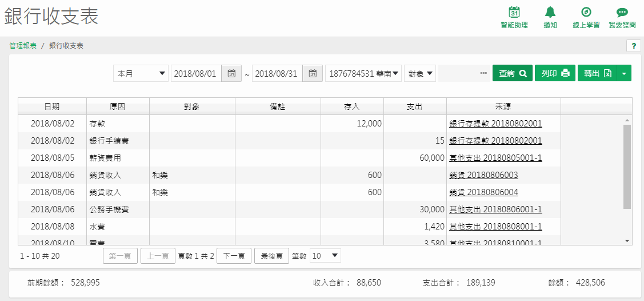This screenshot has width=644, height=301.
Task: Open link 銷貨 20180806004
Action: [x=484, y=192]
